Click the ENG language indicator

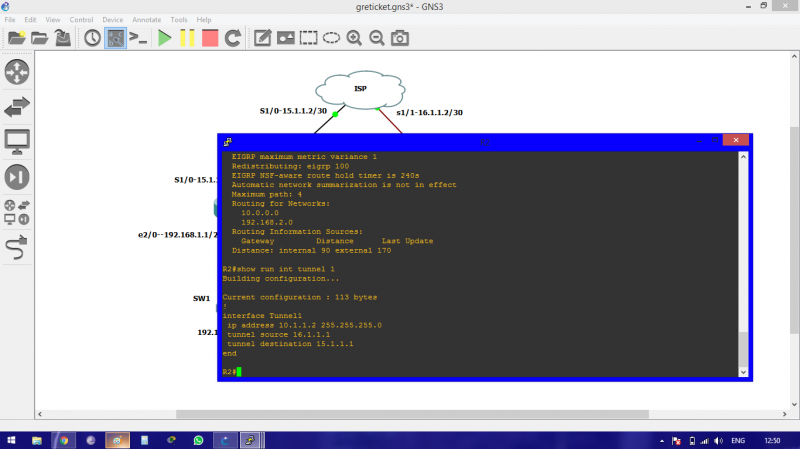pyautogui.click(x=738, y=441)
